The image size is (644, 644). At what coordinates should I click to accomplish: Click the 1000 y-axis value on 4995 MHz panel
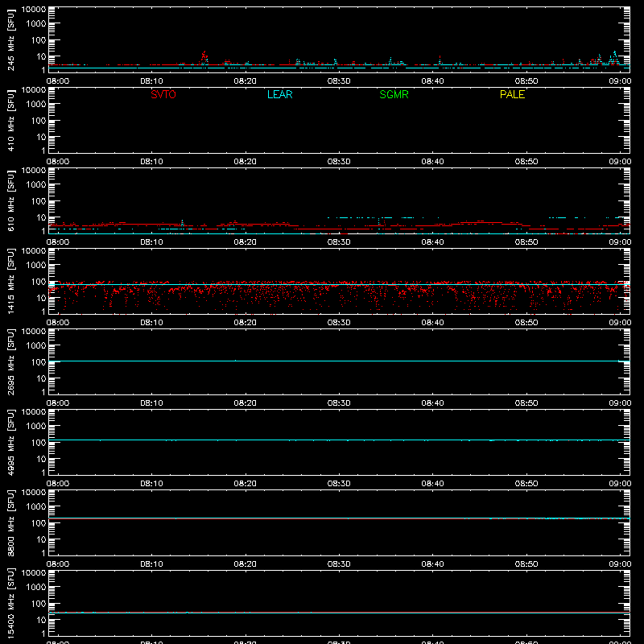pos(36,427)
